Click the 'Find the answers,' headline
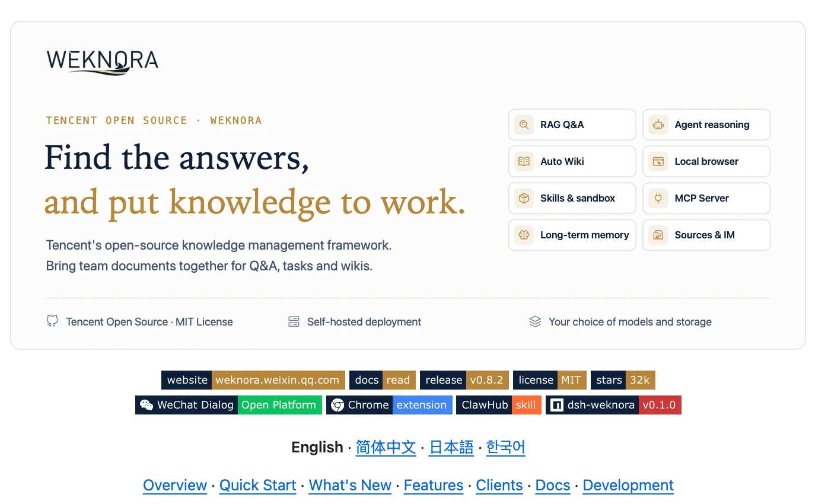The width and height of the screenshot is (828, 504). 177,158
